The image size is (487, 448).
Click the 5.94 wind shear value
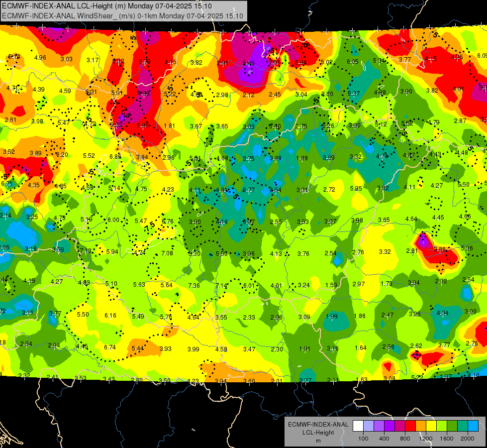tap(112, 252)
